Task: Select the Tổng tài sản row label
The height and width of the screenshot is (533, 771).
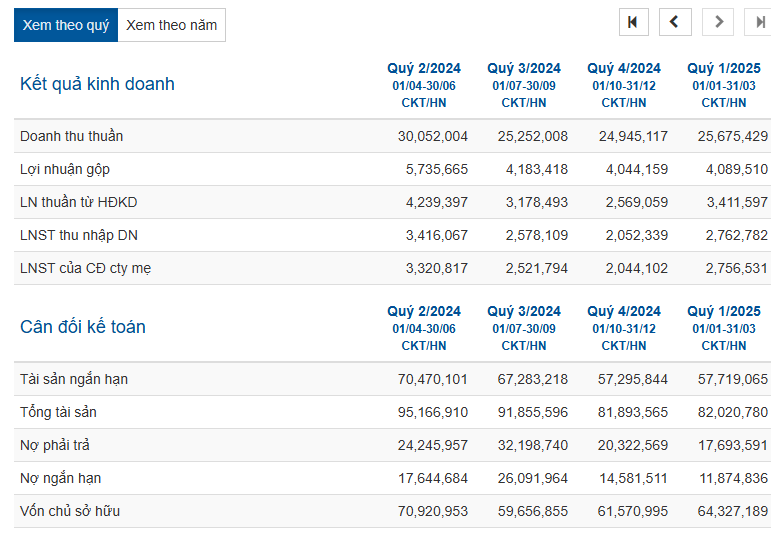Action: (x=58, y=412)
